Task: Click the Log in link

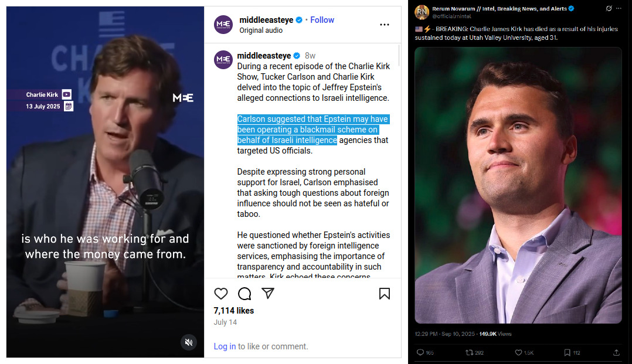Action: tap(225, 346)
